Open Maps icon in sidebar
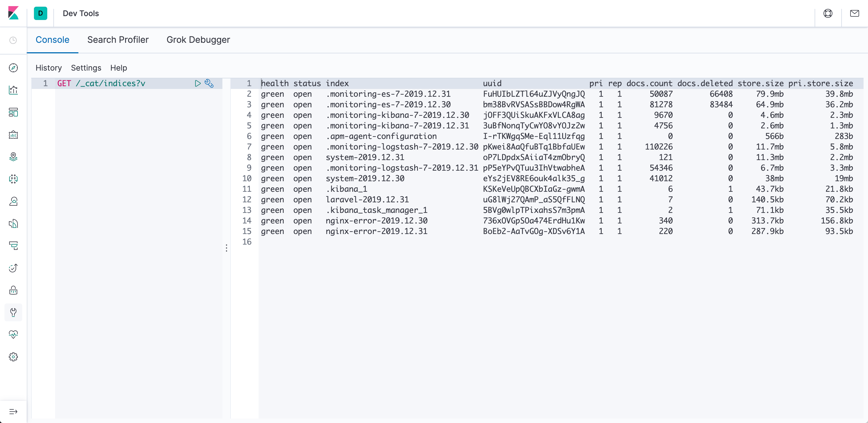 (x=13, y=156)
